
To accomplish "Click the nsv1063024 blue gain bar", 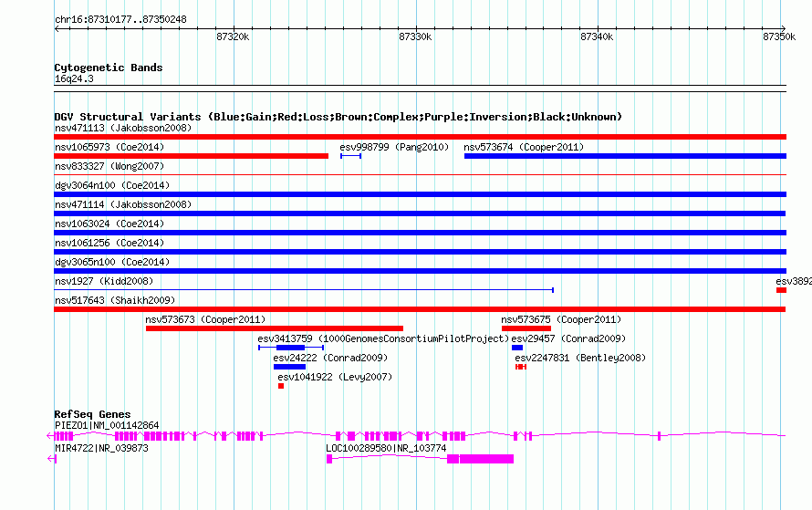I will [420, 233].
